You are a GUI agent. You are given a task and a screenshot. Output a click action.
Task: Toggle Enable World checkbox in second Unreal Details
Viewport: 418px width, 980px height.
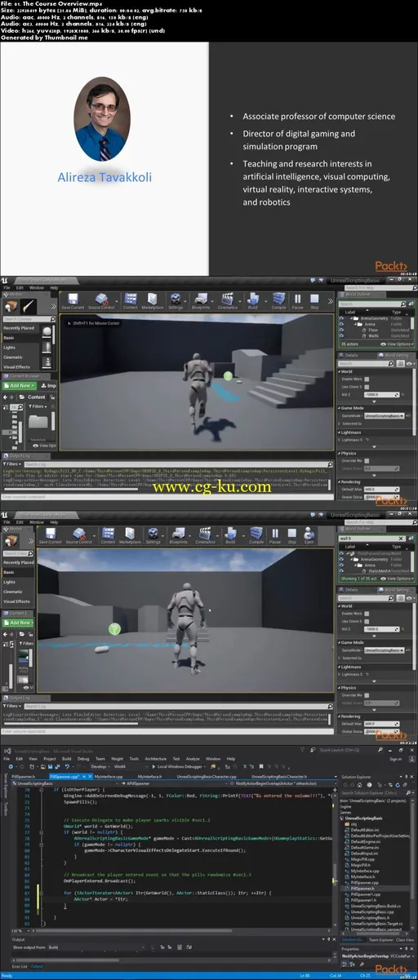coord(367,612)
